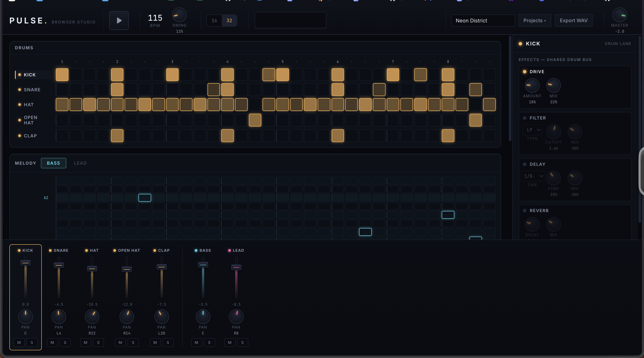Switch to the Lead melody tab
The image size is (644, 358).
pos(80,163)
